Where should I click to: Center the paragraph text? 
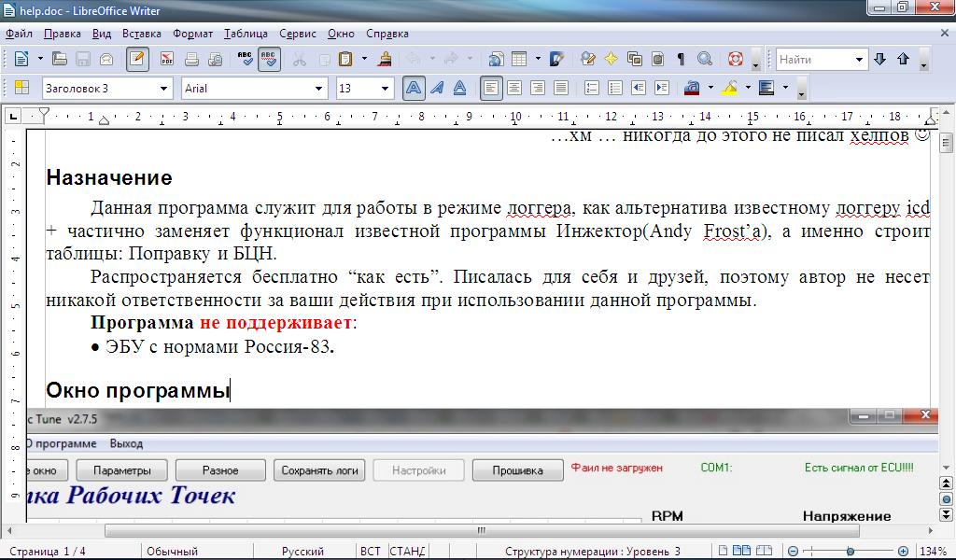click(514, 89)
